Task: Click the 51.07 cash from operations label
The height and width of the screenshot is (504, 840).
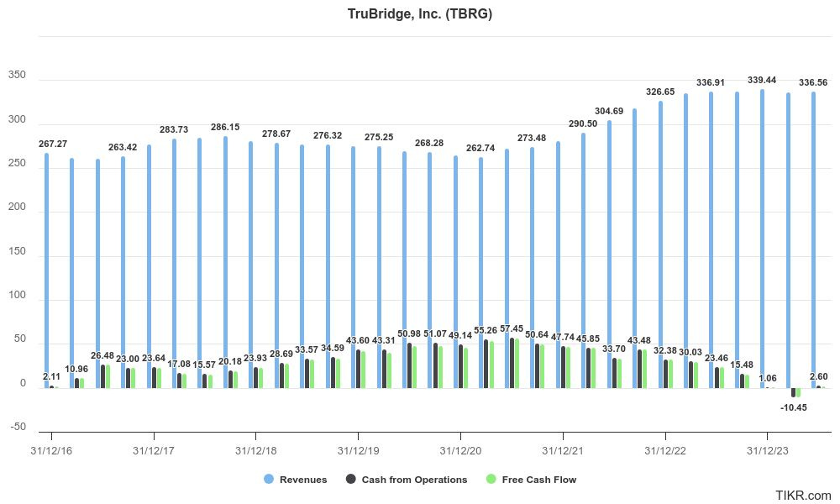Action: pos(434,333)
